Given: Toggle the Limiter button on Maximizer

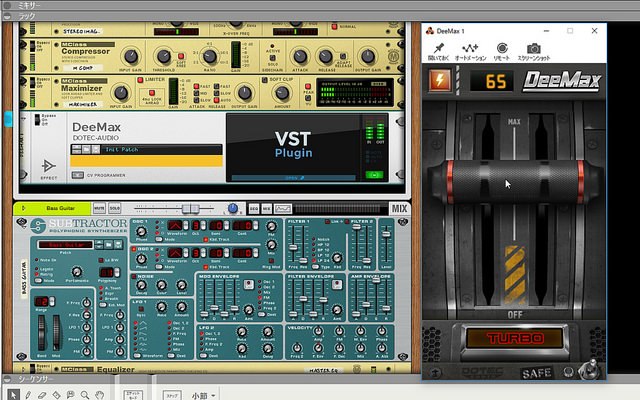Looking at the screenshot, I should pos(140,80).
